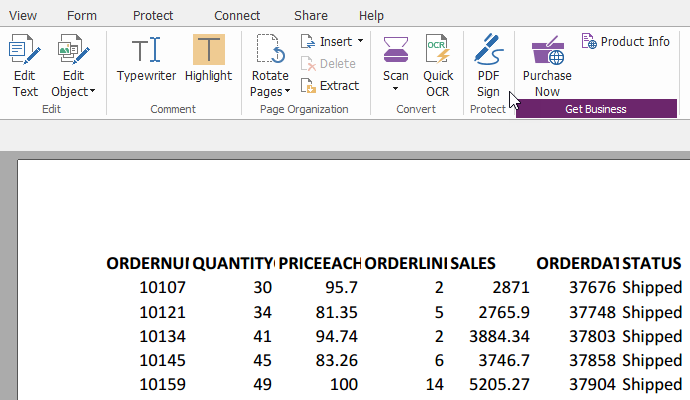Click the Delete page icon
Screen dimensions: 690x400
pos(308,63)
